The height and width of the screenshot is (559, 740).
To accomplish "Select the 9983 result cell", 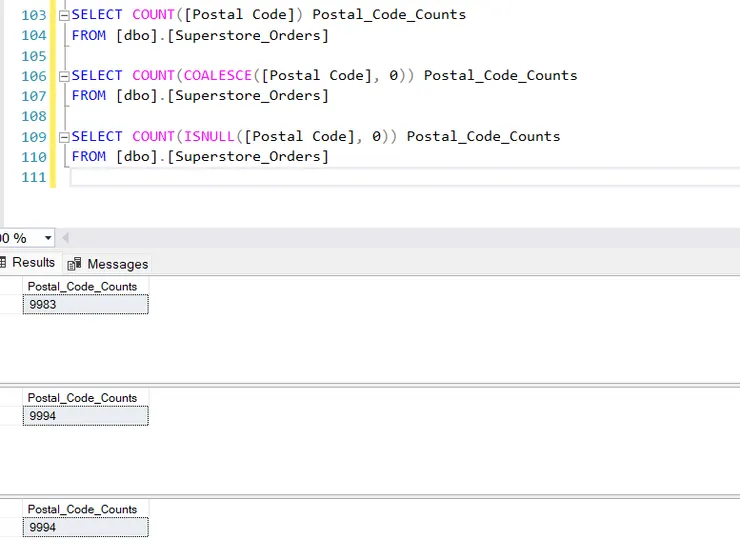I will [85, 304].
